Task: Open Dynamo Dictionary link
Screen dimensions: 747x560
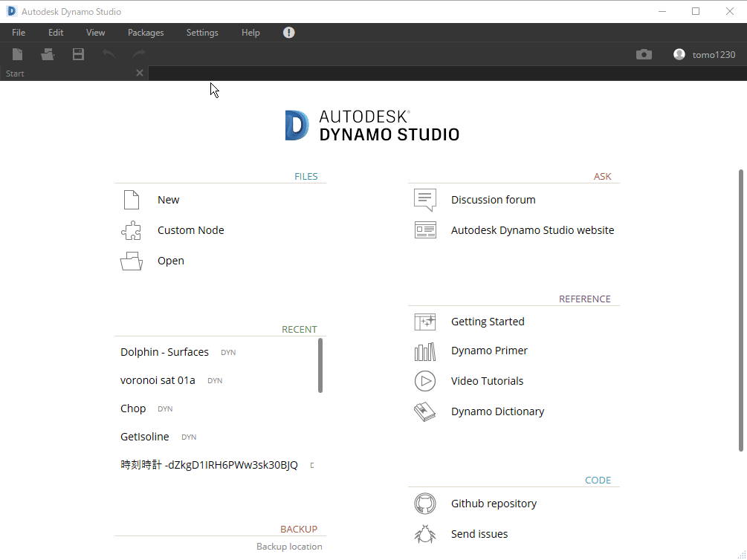Action: [498, 411]
